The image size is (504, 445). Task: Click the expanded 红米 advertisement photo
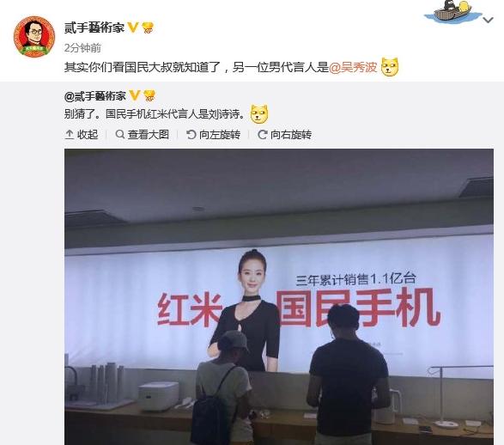point(279,296)
